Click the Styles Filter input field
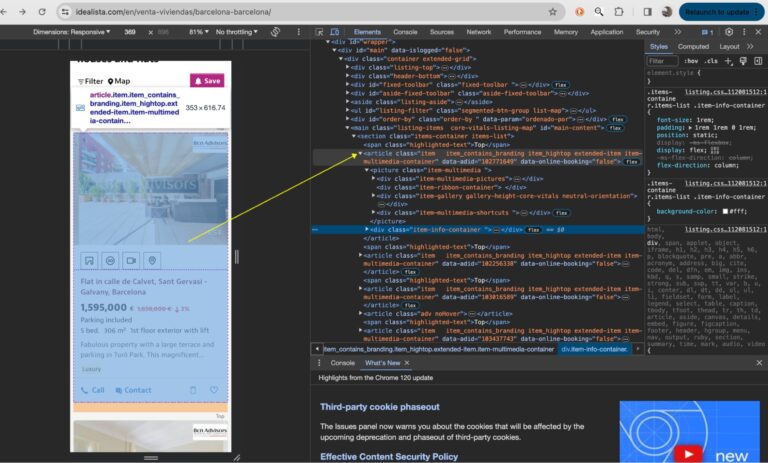 pyautogui.click(x=662, y=61)
